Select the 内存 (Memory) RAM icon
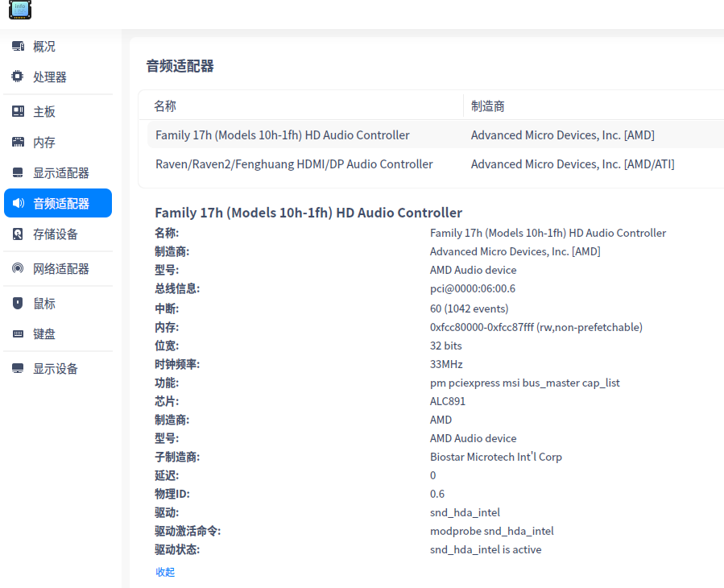The width and height of the screenshot is (724, 588). pos(18,141)
